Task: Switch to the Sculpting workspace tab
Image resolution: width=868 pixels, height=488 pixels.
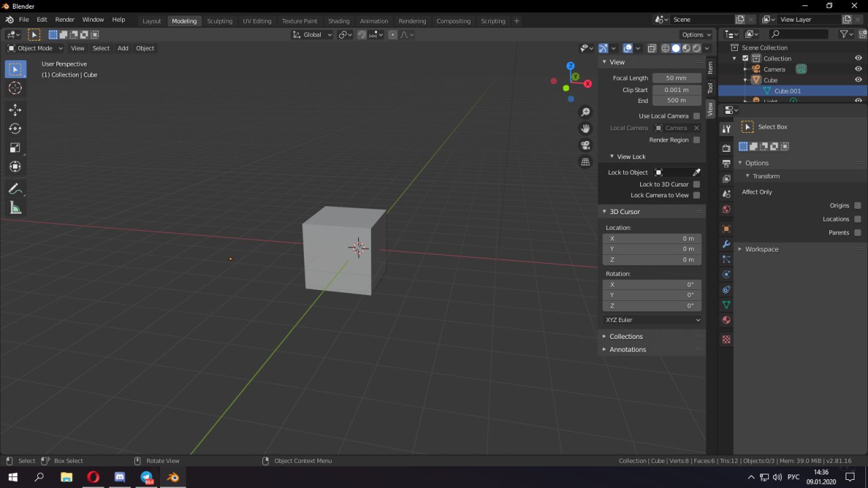Action: pos(220,21)
